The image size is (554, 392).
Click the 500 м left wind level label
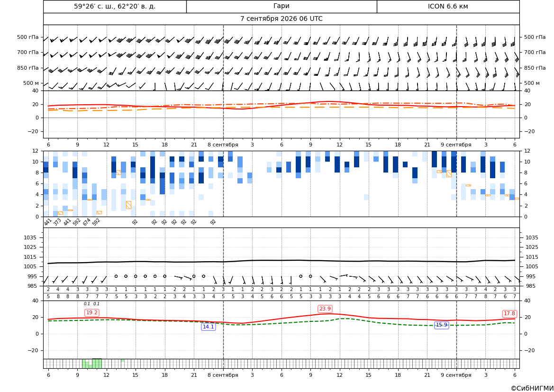click(x=31, y=83)
